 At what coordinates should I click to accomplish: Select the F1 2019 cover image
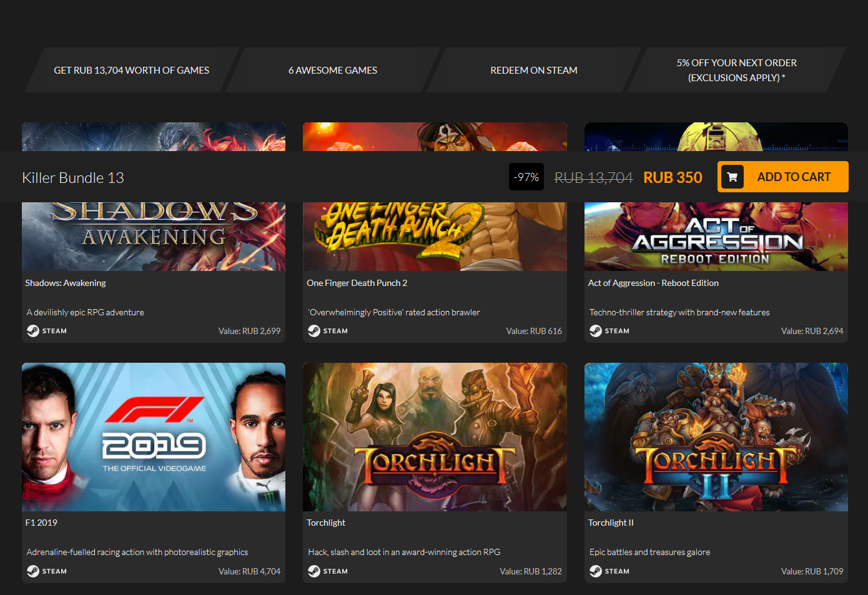(x=154, y=437)
